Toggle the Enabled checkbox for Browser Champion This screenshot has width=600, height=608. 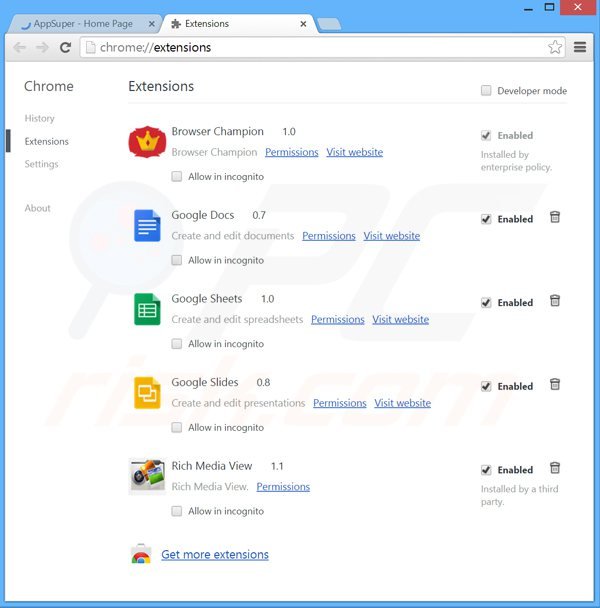486,135
